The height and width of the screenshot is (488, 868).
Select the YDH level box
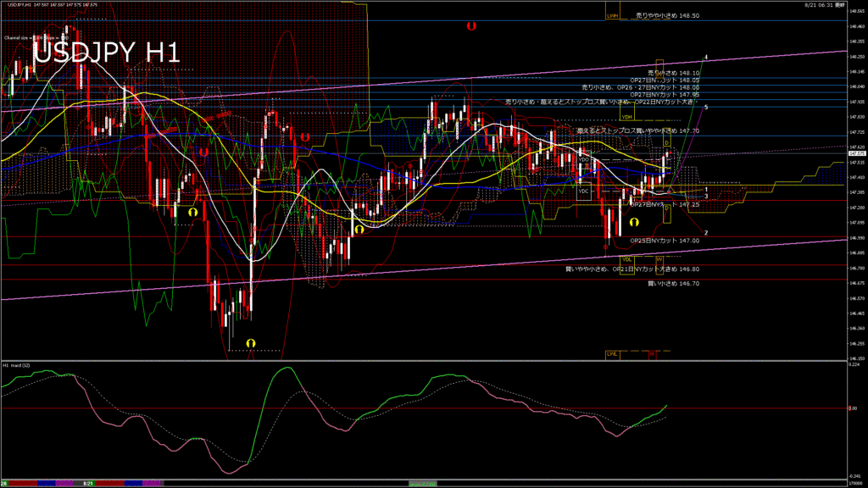[x=626, y=116]
